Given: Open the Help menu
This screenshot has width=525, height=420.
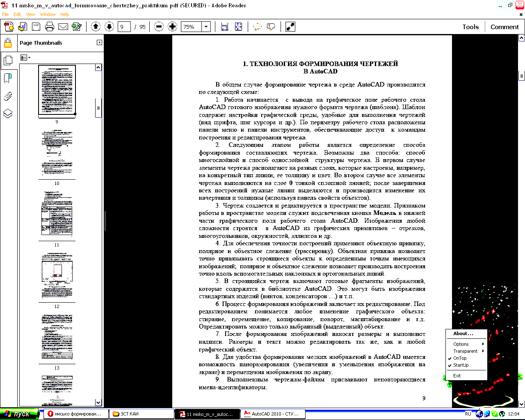Looking at the screenshot, I should coord(65,14).
